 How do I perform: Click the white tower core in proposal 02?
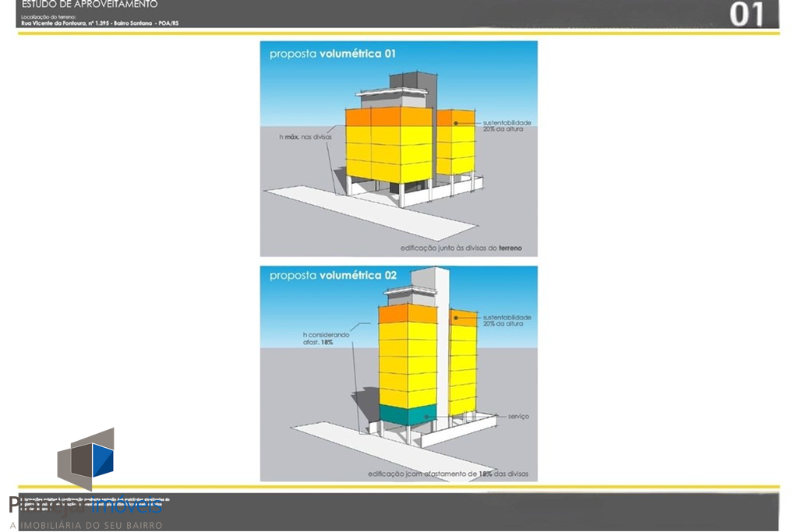click(x=442, y=343)
